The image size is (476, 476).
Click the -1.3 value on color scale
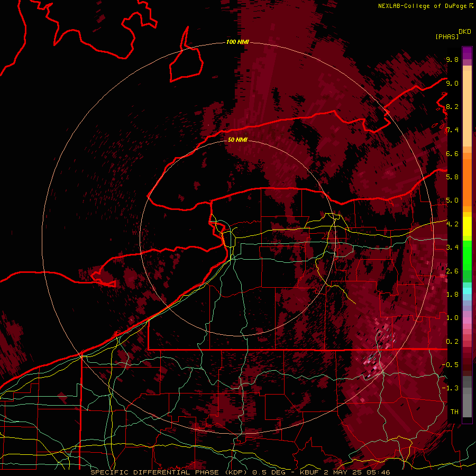pos(450,388)
